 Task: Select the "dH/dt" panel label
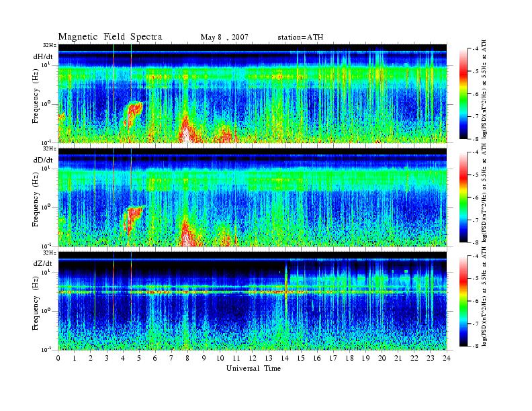43,56
